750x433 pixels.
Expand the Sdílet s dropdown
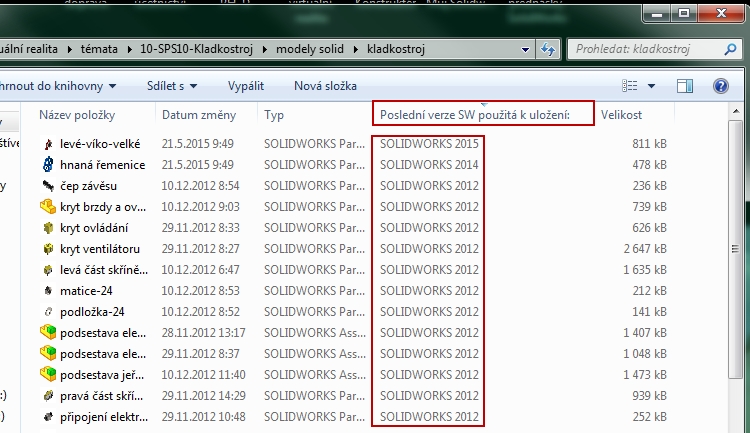pyautogui.click(x=193, y=86)
